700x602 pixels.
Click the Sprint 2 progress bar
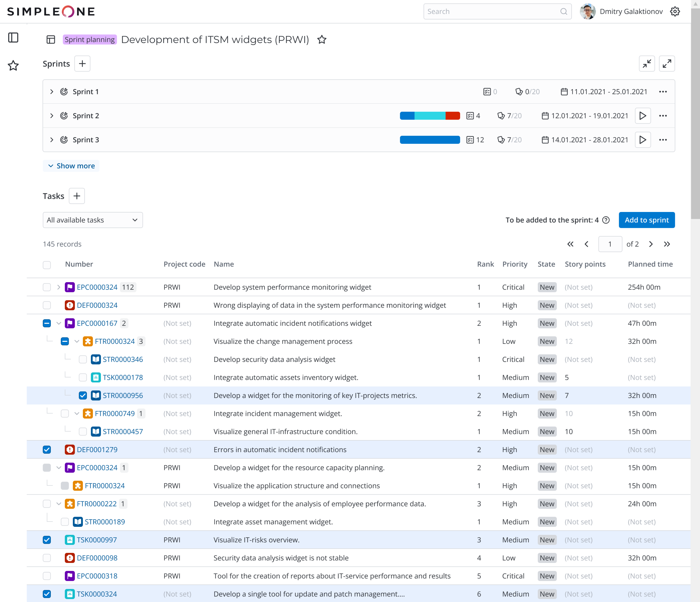tap(429, 116)
